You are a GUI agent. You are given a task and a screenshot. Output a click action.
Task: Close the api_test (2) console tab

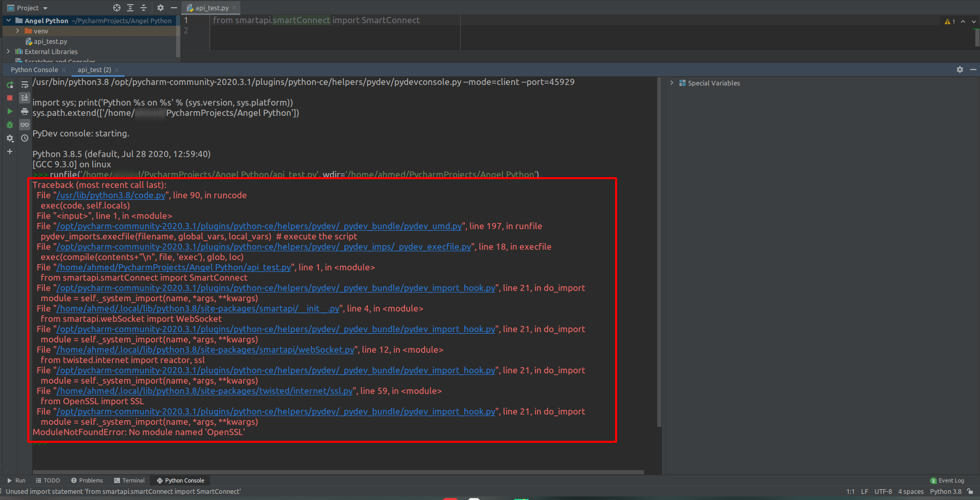click(117, 70)
